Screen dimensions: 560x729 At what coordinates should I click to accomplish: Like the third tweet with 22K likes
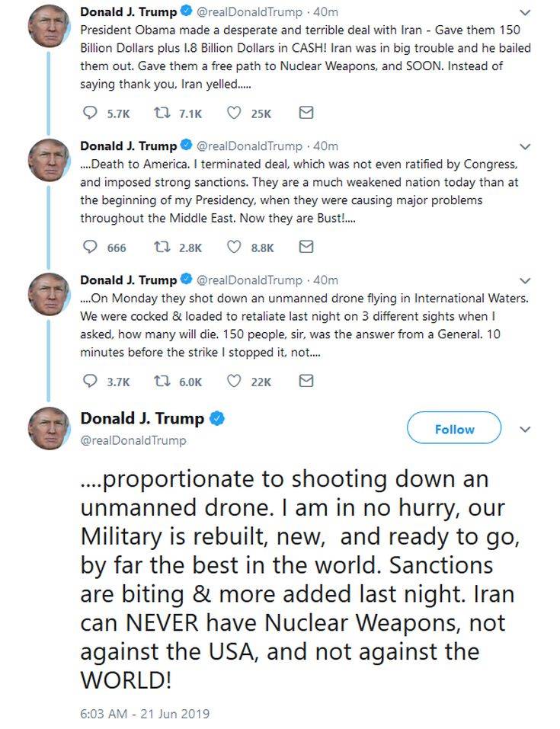point(235,382)
